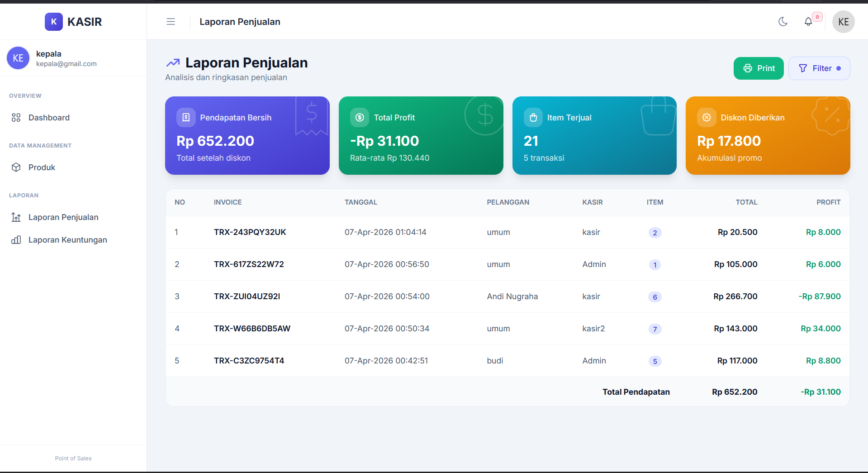This screenshot has height=473, width=868.
Task: Click the Laporan Keuntungan bar icon
Action: coord(16,240)
